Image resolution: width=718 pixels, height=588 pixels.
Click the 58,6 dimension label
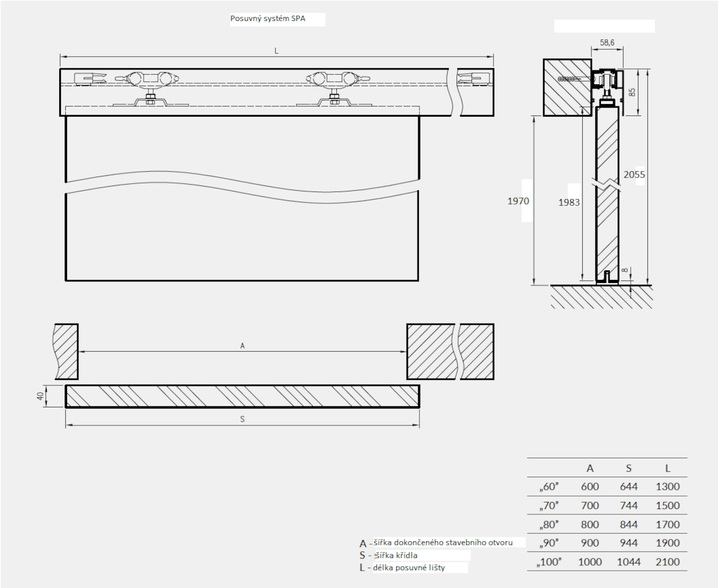pos(608,44)
